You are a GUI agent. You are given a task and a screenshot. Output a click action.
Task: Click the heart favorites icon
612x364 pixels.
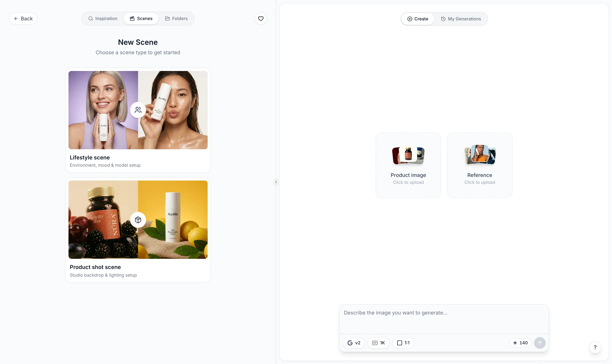[x=261, y=19]
